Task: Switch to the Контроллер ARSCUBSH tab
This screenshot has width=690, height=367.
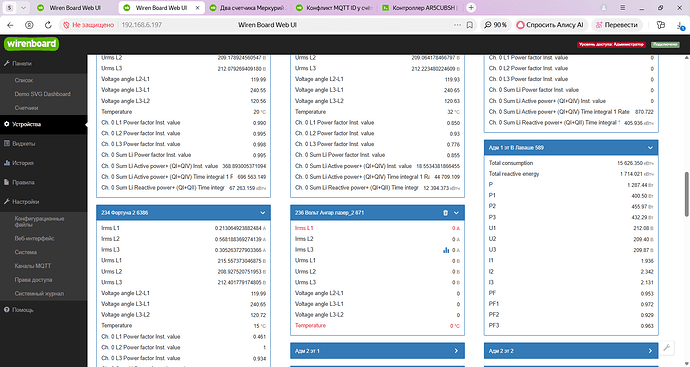Action: coord(420,8)
